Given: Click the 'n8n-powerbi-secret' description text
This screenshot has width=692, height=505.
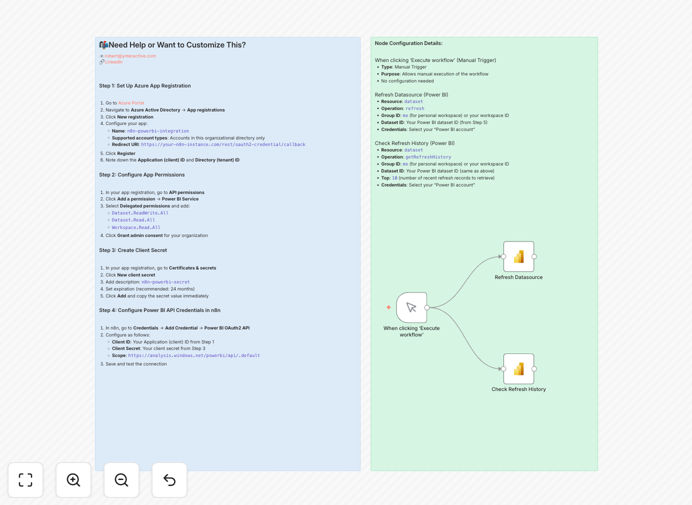Looking at the screenshot, I should [x=165, y=282].
